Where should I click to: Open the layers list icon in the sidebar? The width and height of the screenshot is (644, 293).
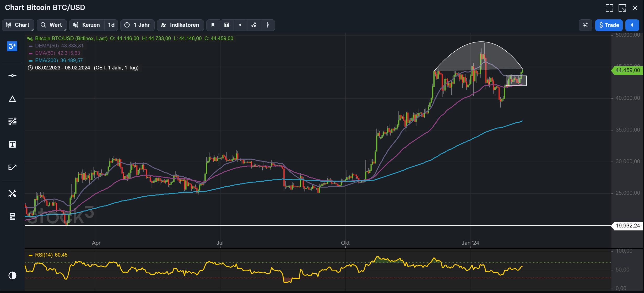pyautogui.click(x=12, y=216)
